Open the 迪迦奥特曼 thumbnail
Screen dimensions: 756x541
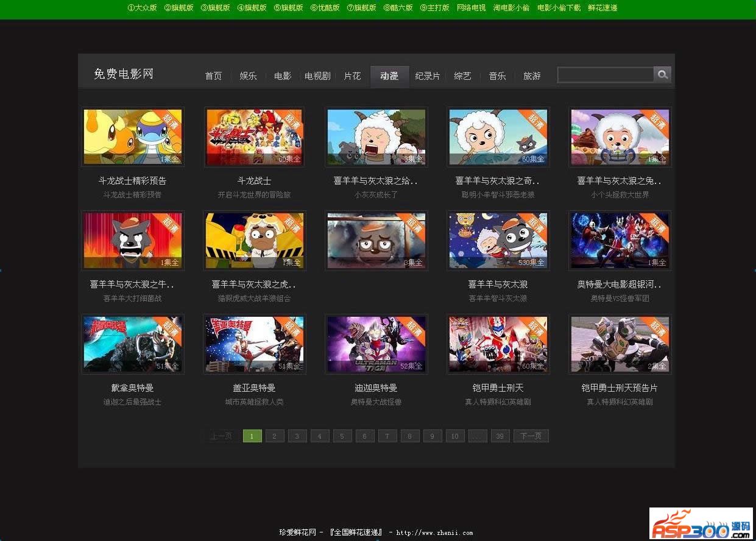(376, 344)
